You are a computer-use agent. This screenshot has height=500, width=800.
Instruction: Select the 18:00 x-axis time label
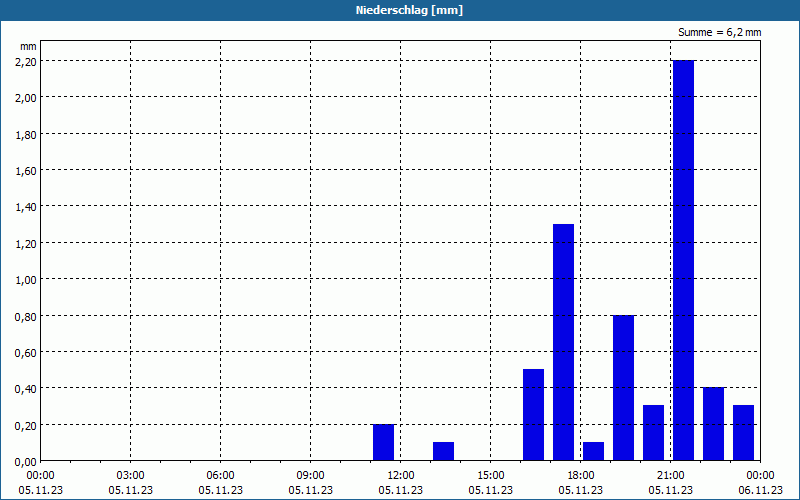pos(581,476)
